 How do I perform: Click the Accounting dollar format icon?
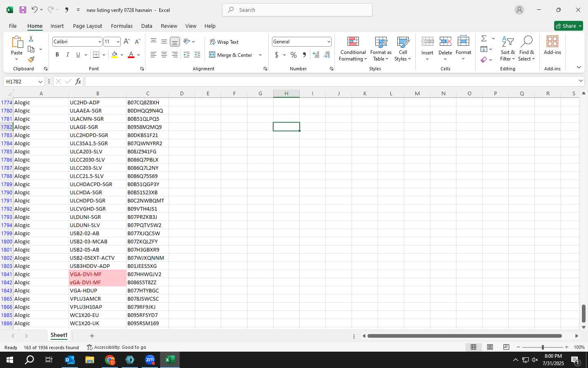(276, 55)
